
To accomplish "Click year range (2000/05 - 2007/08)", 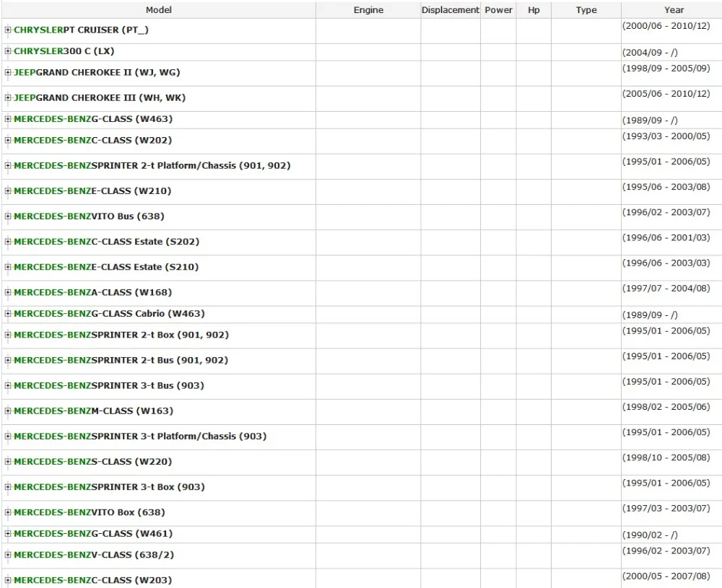I will click(x=666, y=576).
